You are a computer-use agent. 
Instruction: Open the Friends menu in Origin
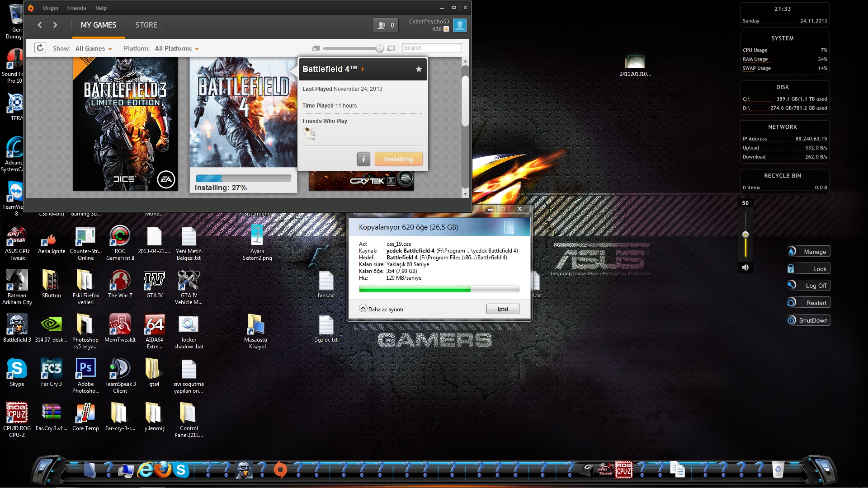pos(76,8)
